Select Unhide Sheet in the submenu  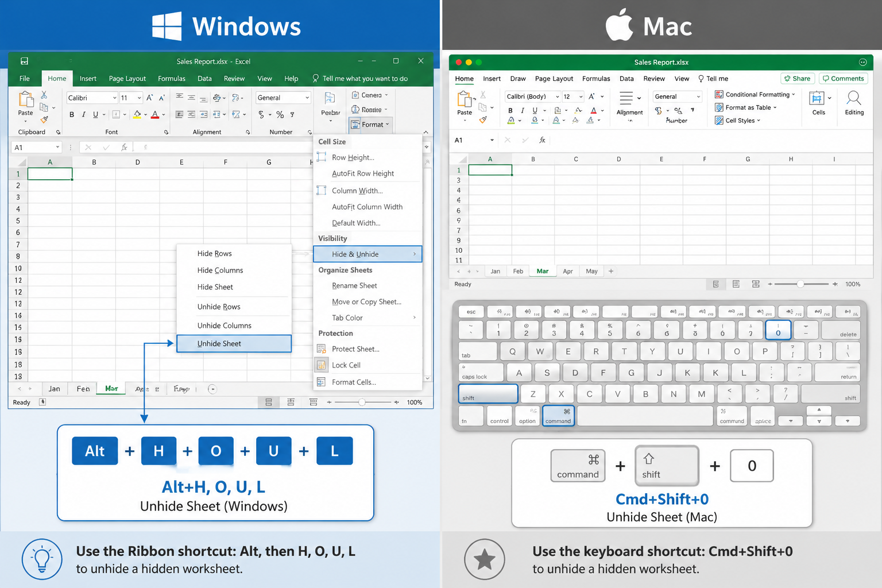coord(234,343)
